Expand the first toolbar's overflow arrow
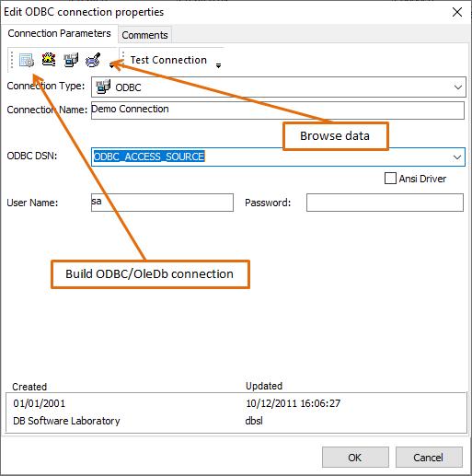This screenshot has height=476, width=472. [111, 64]
